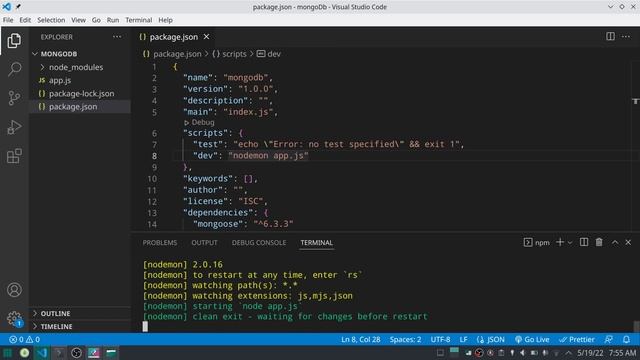The width and height of the screenshot is (640, 360).
Task: Switch to the DEBUG CONSOLE tab
Action: 259,242
